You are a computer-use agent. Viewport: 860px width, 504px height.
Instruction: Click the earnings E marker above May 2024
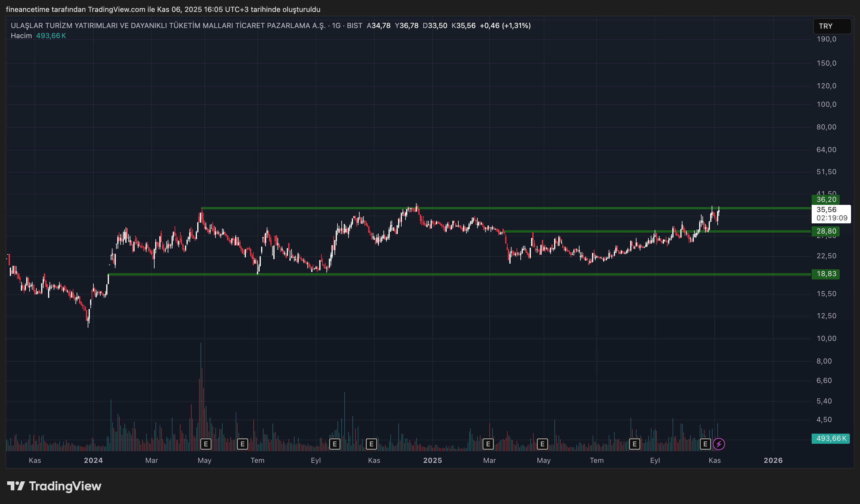[x=206, y=444]
